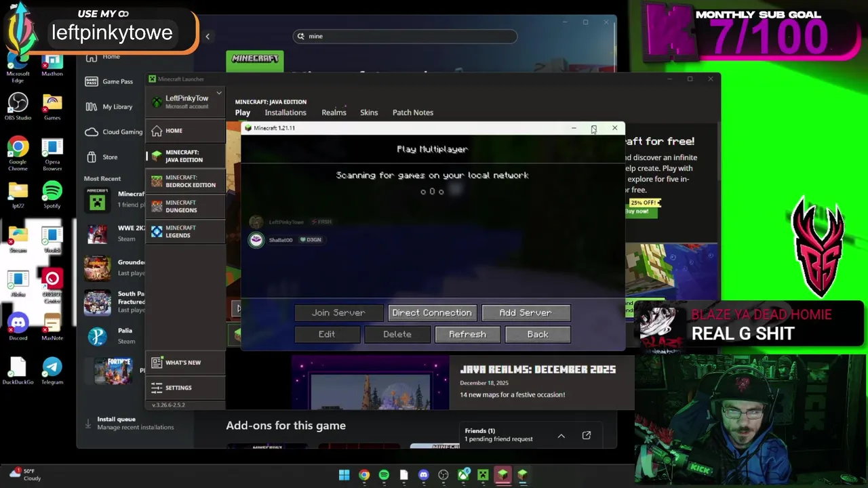The height and width of the screenshot is (488, 868).
Task: Select Palia in Most Recent list
Action: coord(114,335)
